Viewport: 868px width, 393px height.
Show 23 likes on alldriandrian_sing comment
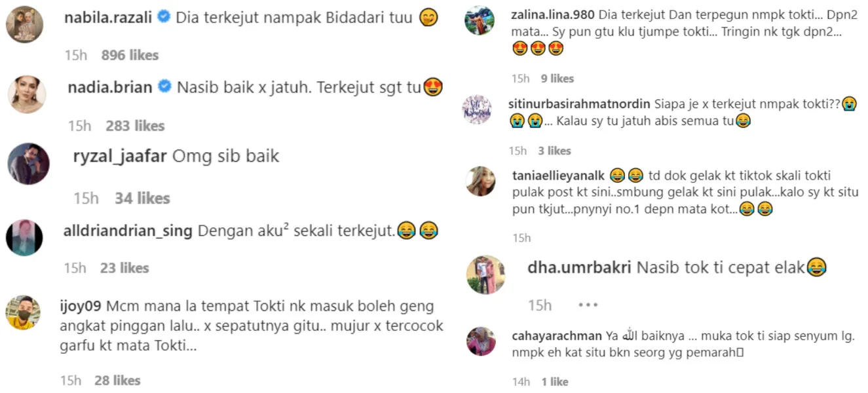tap(124, 268)
